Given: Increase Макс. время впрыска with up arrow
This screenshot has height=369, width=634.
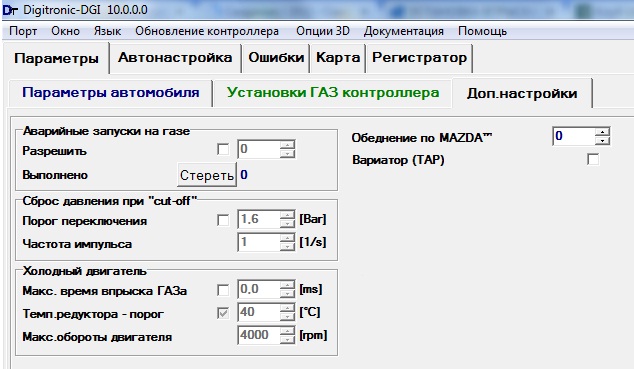Looking at the screenshot, I should point(287,285).
